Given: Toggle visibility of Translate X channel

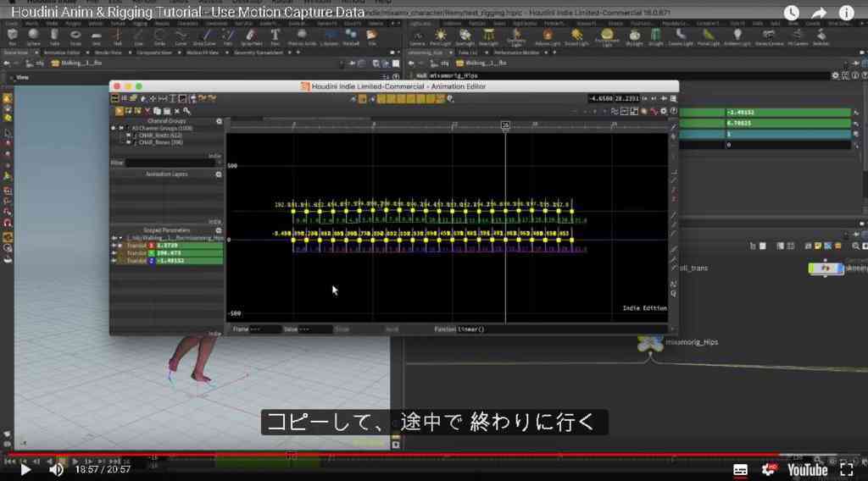Looking at the screenshot, I should pyautogui.click(x=114, y=246).
